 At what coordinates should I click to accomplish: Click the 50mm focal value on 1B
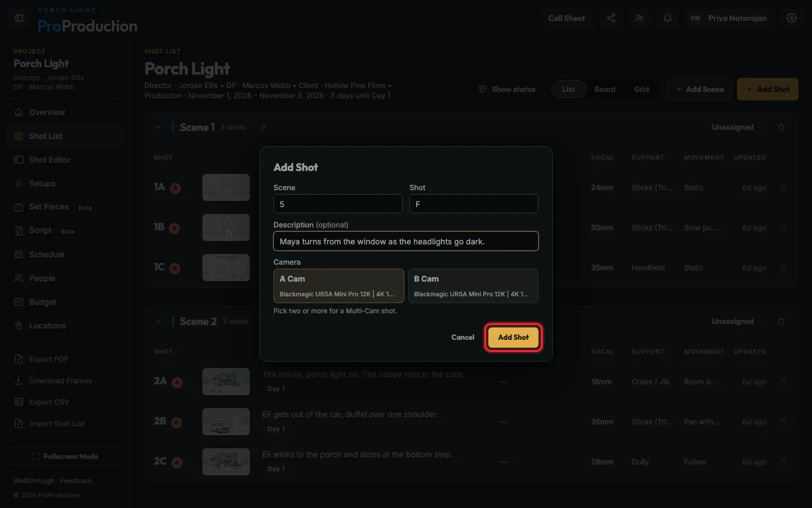click(x=602, y=227)
